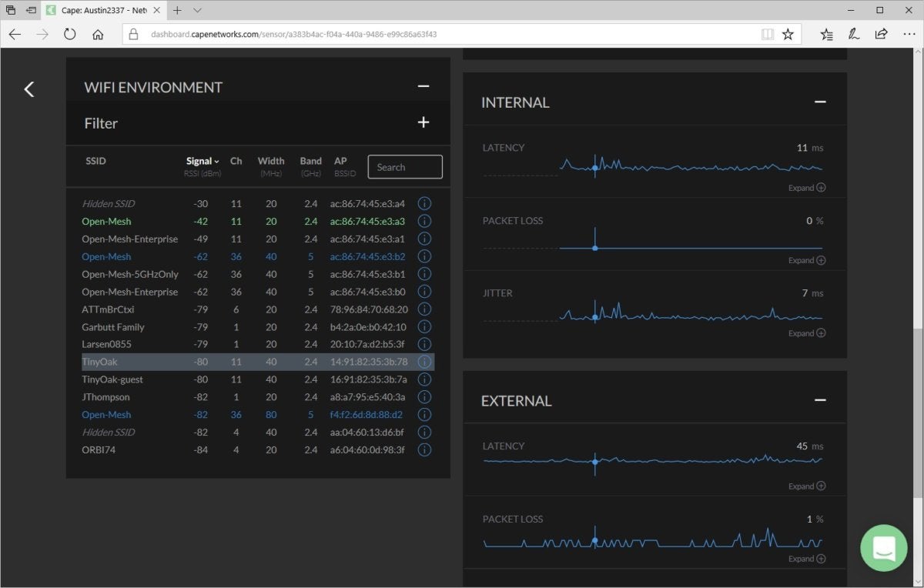Collapse the Internal panel

tap(820, 102)
